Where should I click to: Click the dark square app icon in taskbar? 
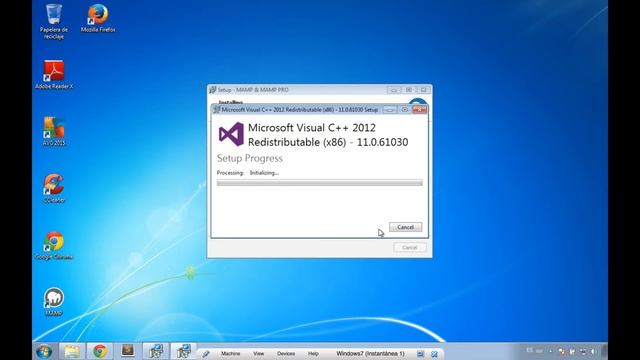pyautogui.click(x=128, y=351)
